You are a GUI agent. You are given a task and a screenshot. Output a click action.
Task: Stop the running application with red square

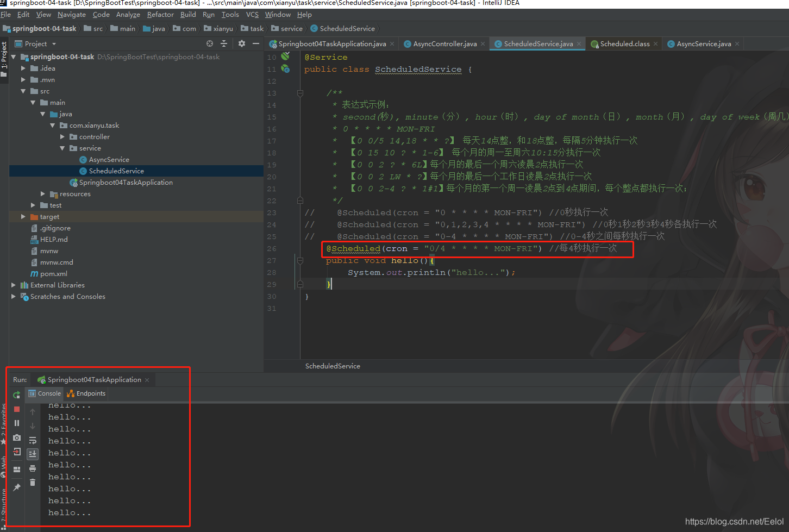(x=17, y=409)
